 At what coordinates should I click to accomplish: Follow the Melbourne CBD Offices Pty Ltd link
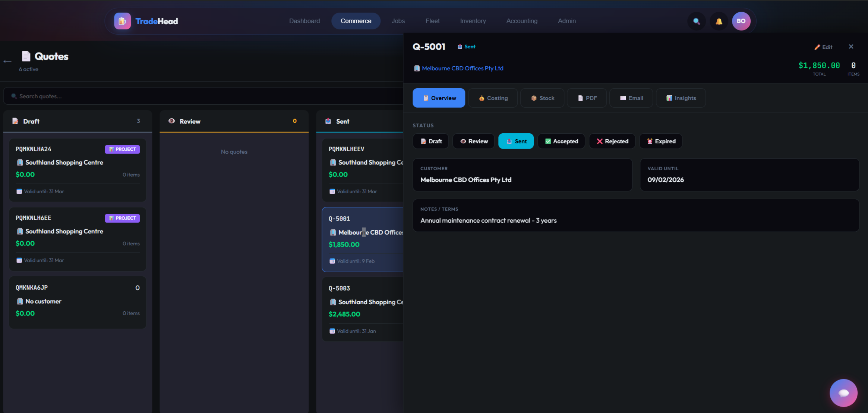tap(462, 68)
